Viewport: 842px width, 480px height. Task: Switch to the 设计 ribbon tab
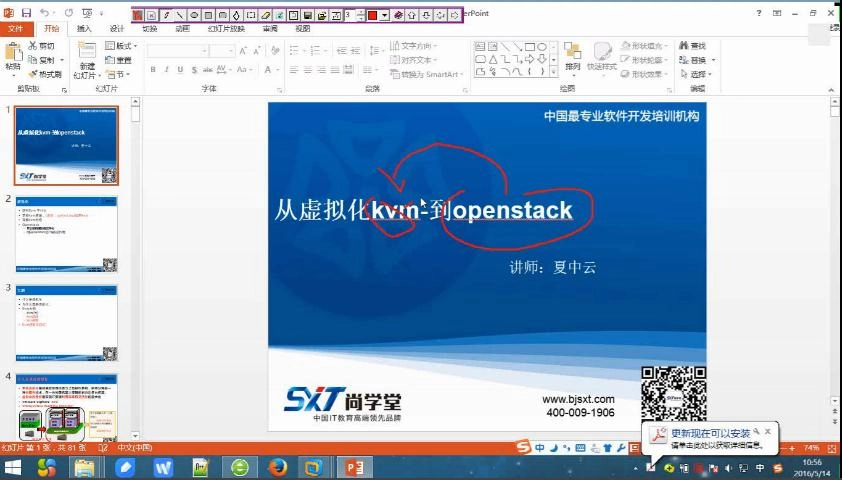117,28
